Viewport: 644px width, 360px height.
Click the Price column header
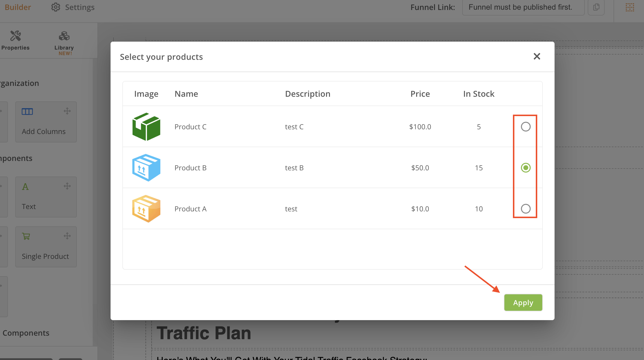tap(420, 94)
